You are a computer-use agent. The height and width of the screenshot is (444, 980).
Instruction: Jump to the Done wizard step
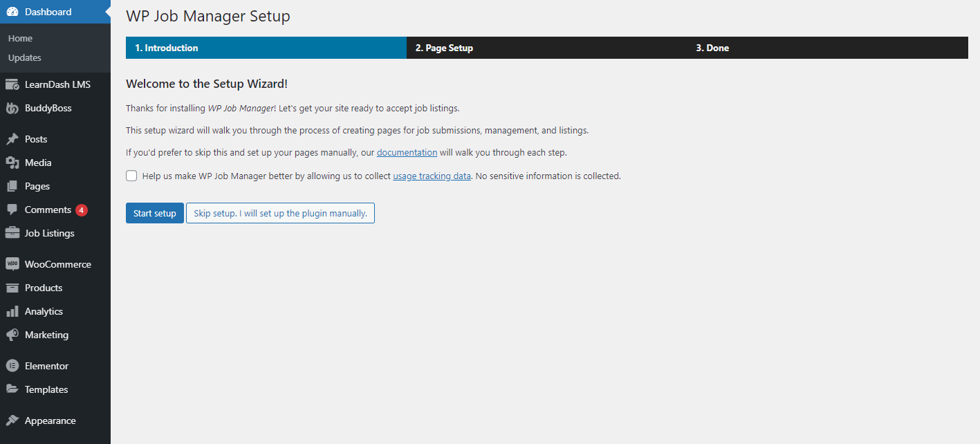[x=712, y=48]
